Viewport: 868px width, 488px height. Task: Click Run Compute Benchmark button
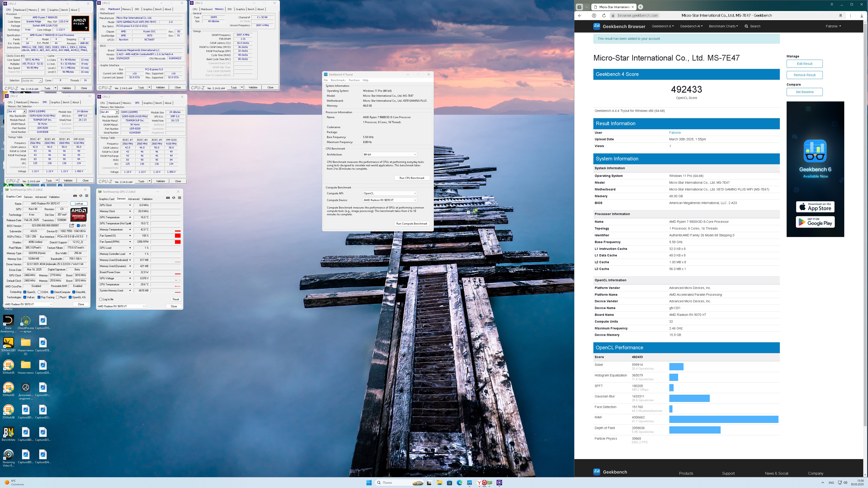[x=412, y=224]
